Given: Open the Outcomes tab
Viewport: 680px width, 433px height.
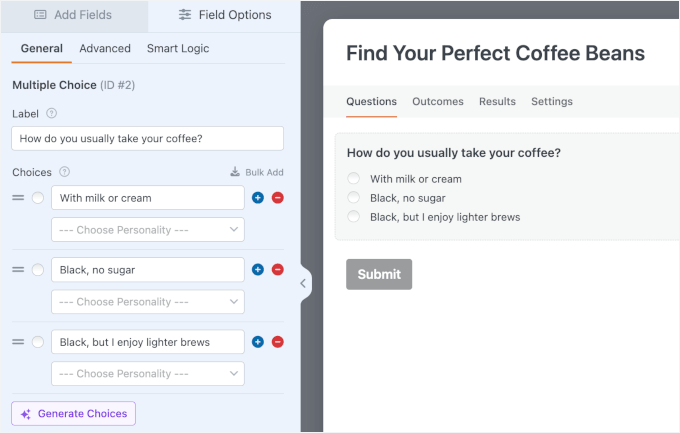Looking at the screenshot, I should coord(437,102).
